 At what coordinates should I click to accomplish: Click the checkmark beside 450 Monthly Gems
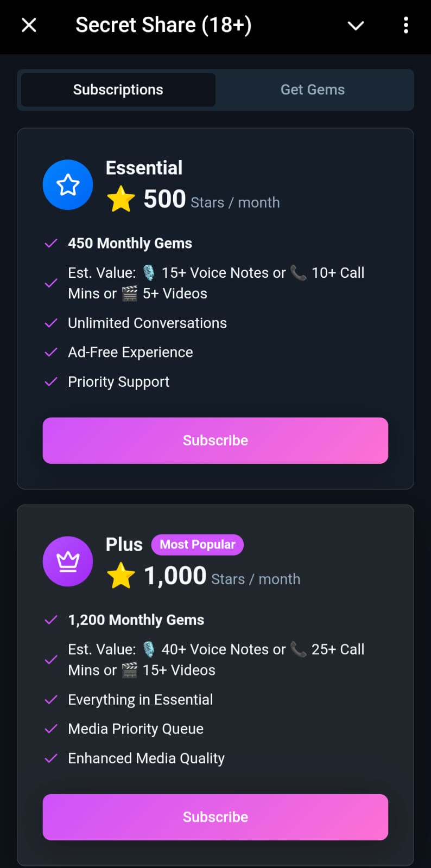tap(51, 244)
